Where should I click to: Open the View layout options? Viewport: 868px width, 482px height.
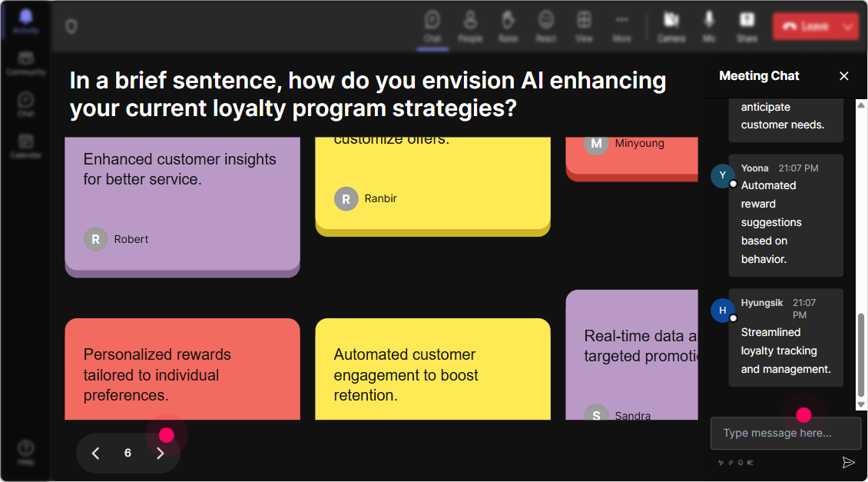[x=584, y=27]
